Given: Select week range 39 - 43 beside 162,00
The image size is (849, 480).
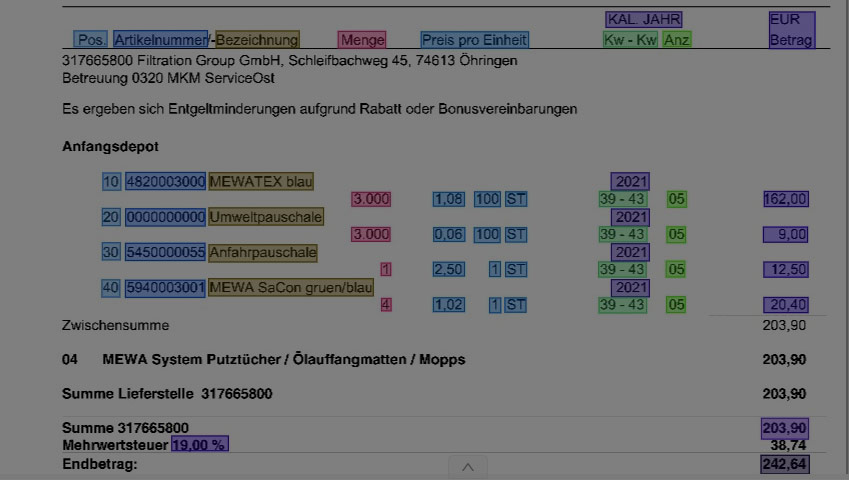Looking at the screenshot, I should pos(622,199).
